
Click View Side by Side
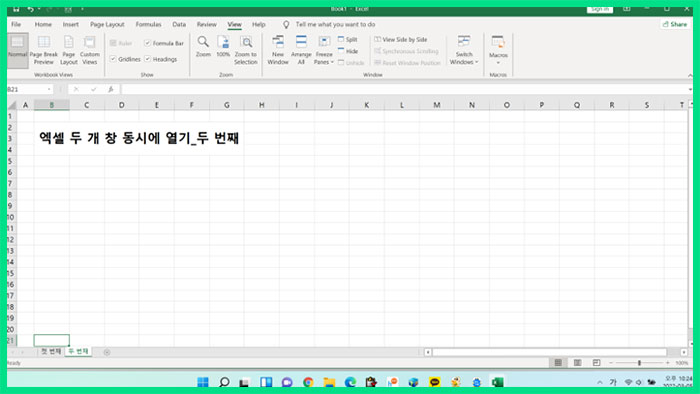[401, 39]
